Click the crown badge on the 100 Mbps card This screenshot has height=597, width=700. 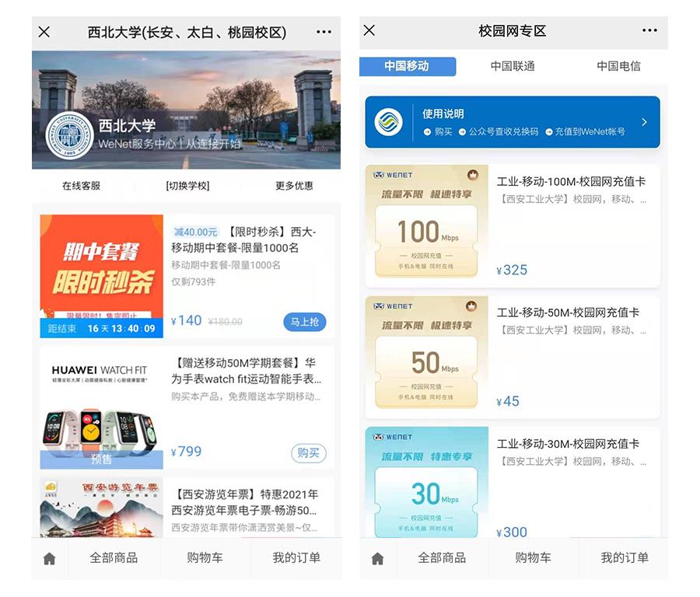(x=473, y=175)
